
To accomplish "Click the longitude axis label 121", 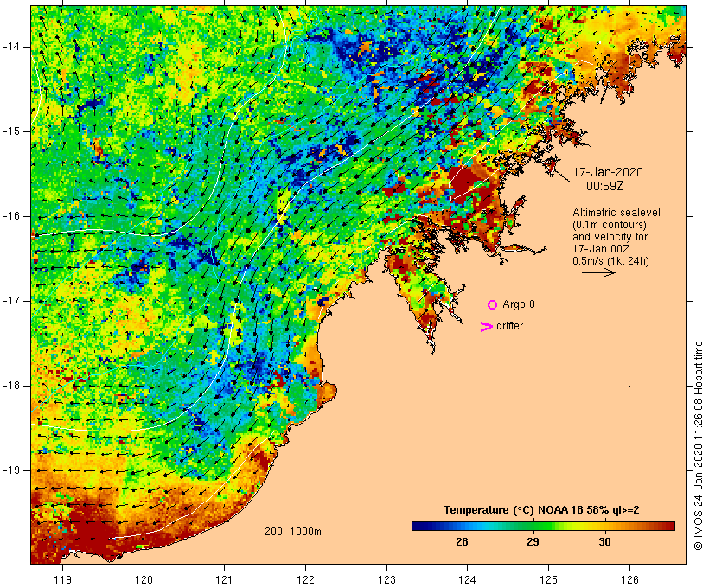I will tap(224, 579).
